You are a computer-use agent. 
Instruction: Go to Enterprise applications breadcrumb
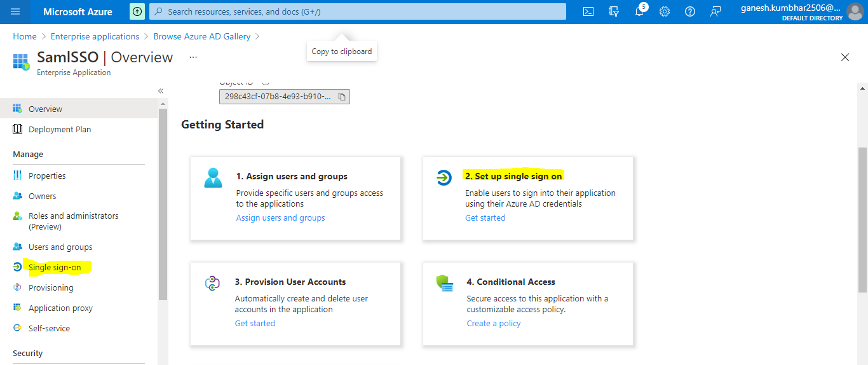tap(95, 36)
